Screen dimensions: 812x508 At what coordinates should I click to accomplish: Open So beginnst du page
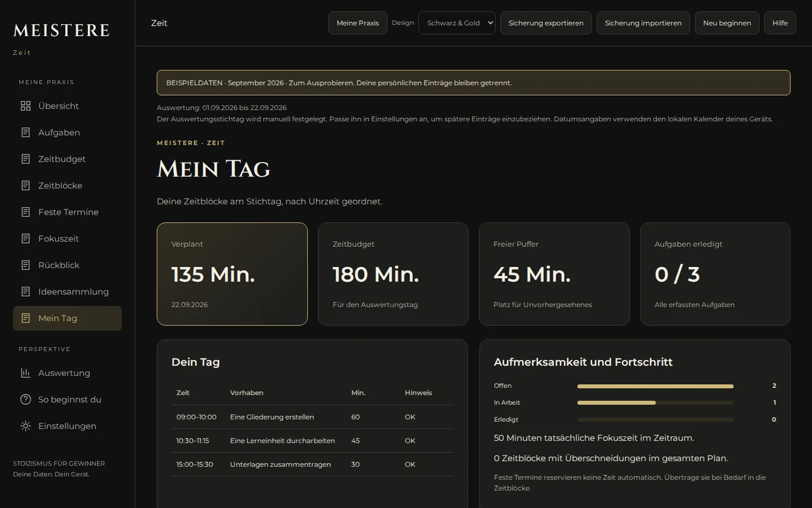tap(67, 399)
